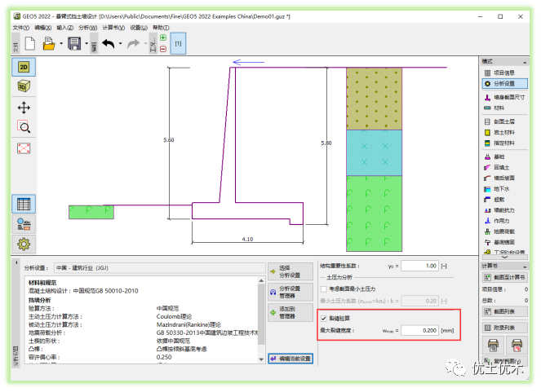Toggle the 考虑截面最小土压力 checkbox

coord(324,289)
